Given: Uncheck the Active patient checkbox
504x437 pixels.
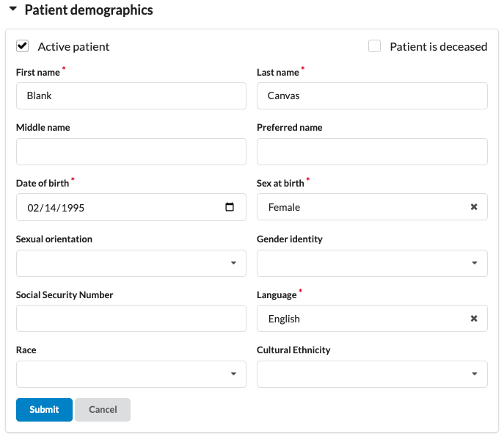Looking at the screenshot, I should coord(23,46).
